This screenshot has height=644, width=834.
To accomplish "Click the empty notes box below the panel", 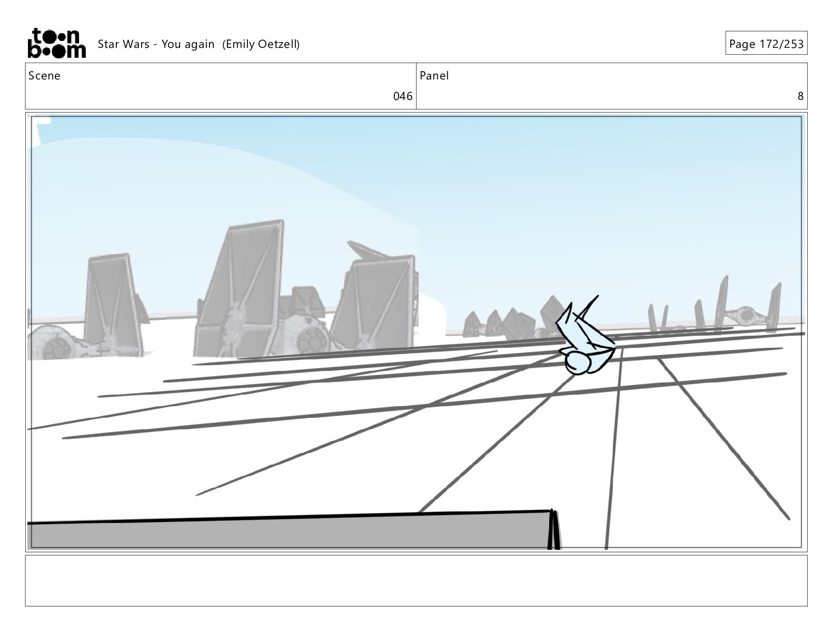I will pyautogui.click(x=416, y=580).
